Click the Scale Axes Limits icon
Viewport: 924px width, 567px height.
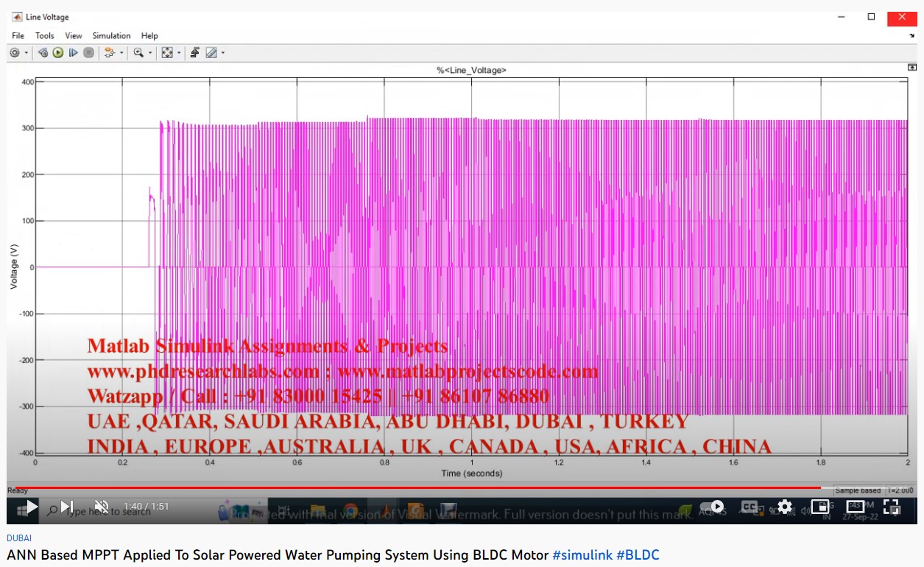(167, 53)
